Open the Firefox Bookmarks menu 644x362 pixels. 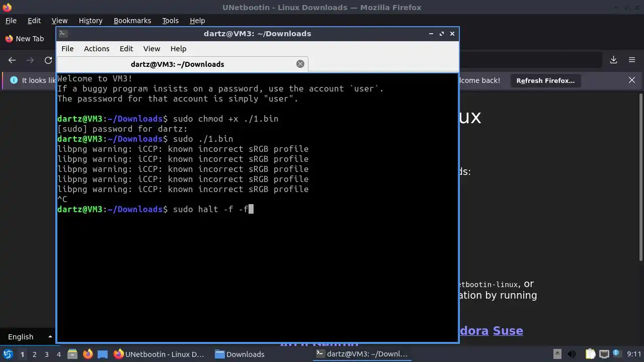tap(132, 21)
